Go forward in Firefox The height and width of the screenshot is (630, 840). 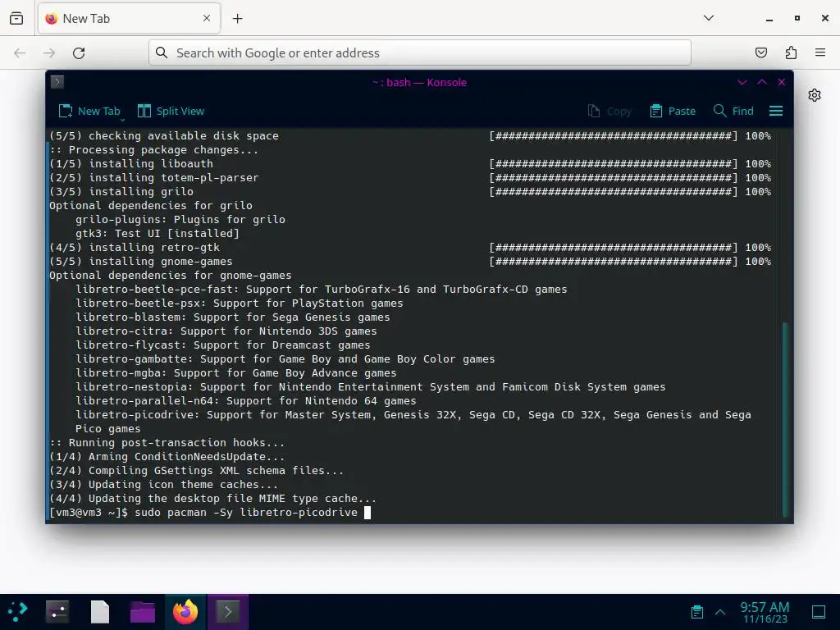(49, 52)
